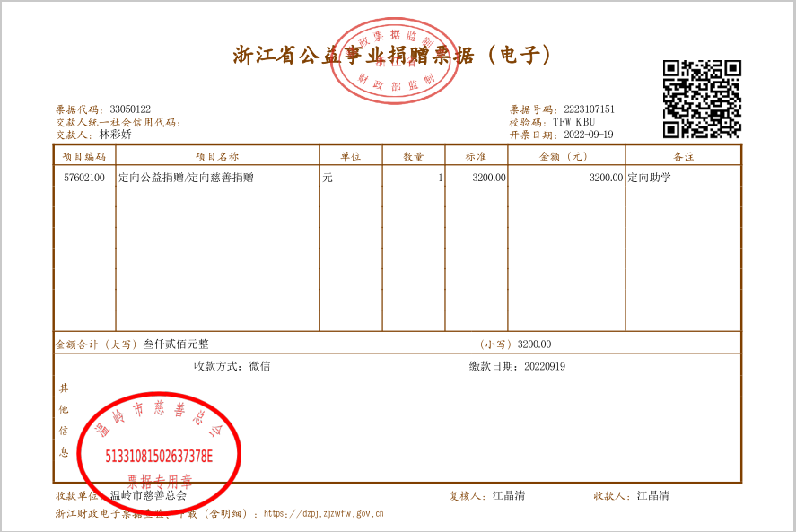Viewport: 796px width, 532px height.
Task: Click the 财政部监制 oval seal at top
Action: [395, 61]
